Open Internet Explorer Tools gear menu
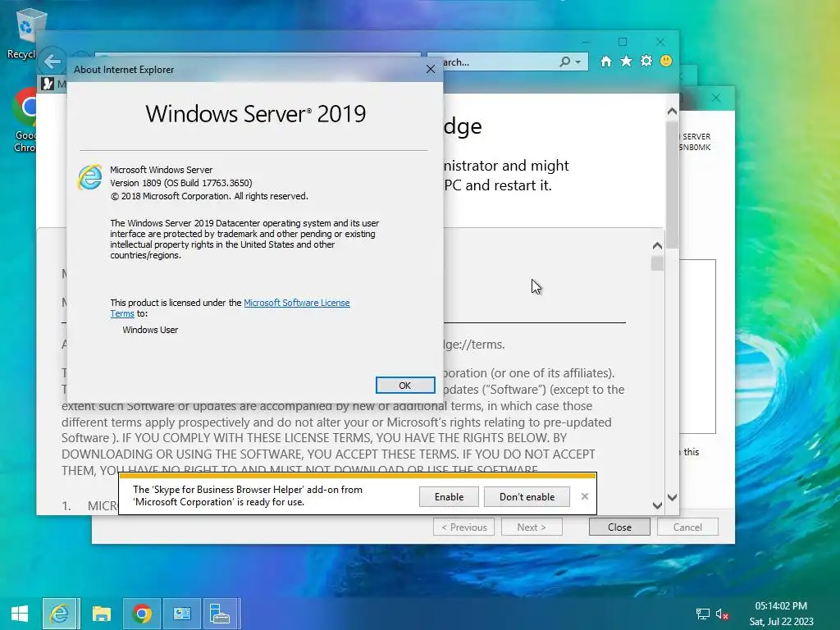The height and width of the screenshot is (630, 840). [646, 61]
